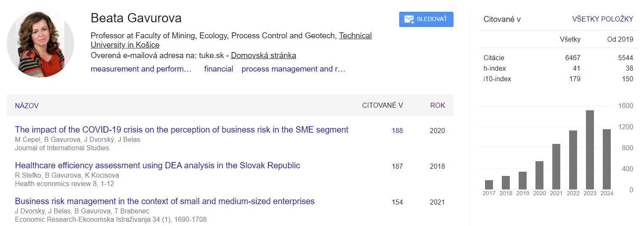
Task: Open the Healthcare efficiency DEA analysis article
Action: point(157,165)
